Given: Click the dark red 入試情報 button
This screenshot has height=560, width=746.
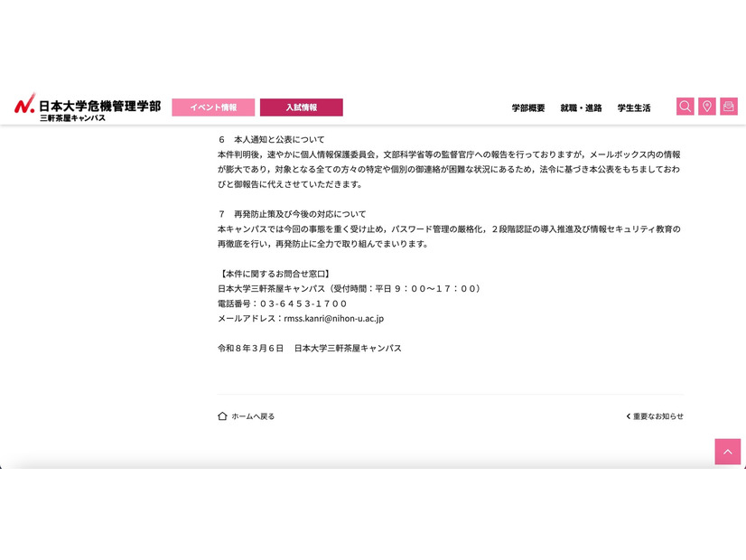Looking at the screenshot, I should click(x=302, y=107).
